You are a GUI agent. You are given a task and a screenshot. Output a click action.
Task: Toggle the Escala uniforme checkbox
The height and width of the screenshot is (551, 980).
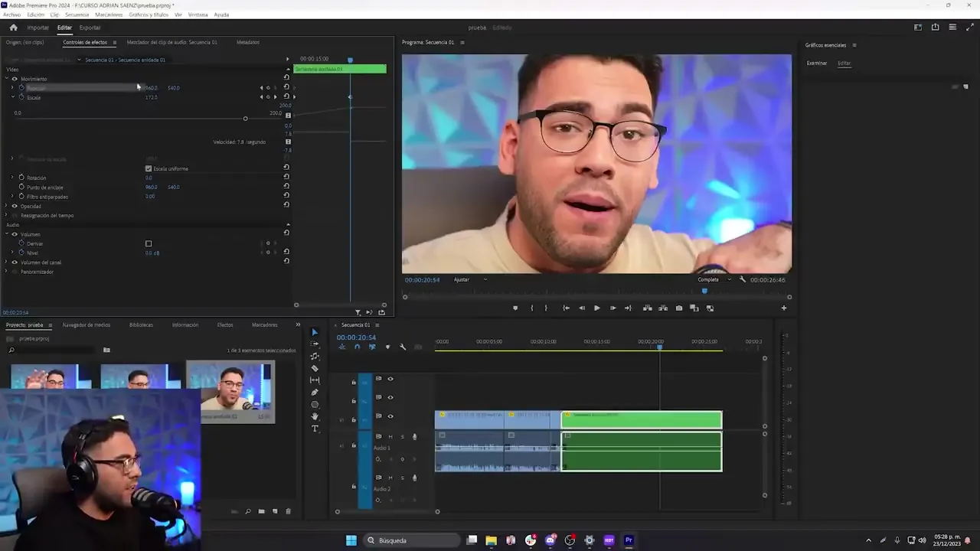click(149, 168)
